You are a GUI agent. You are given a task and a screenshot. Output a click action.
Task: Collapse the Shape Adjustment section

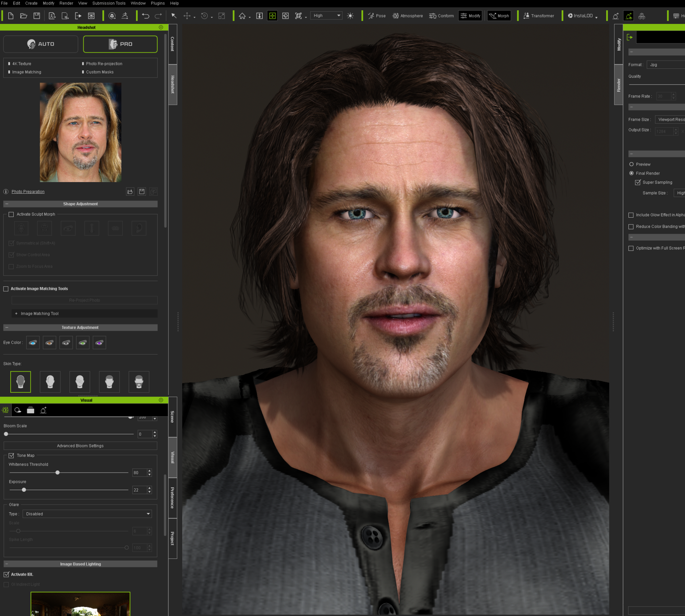tap(7, 204)
